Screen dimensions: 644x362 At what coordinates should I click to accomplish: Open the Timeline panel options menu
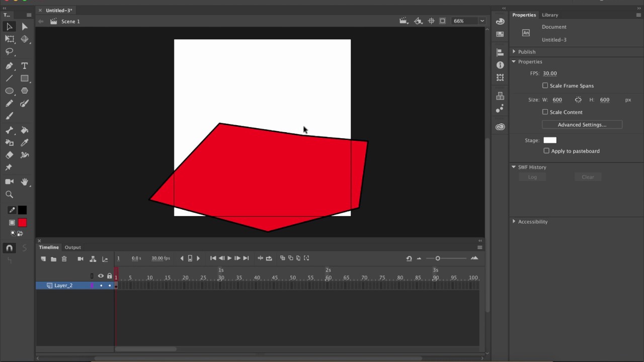tap(480, 247)
